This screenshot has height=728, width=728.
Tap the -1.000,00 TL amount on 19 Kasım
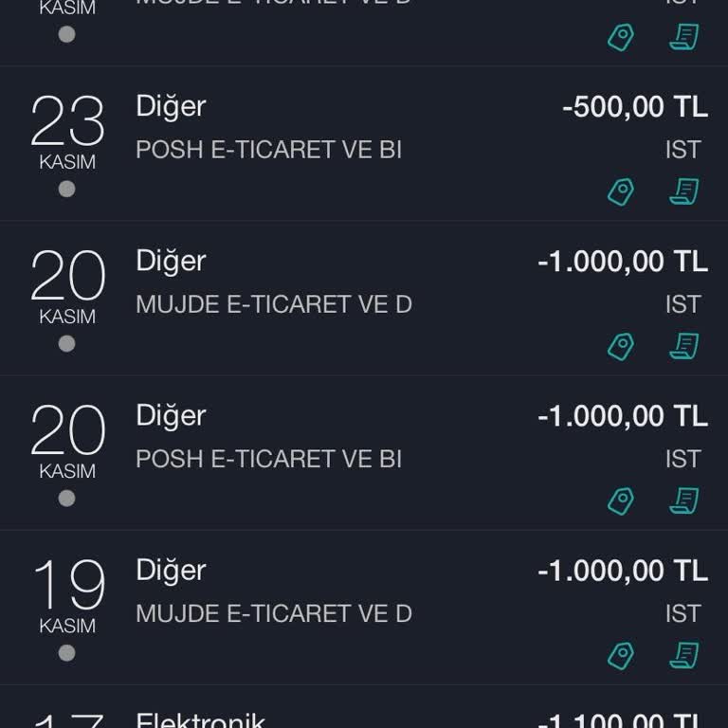pyautogui.click(x=622, y=571)
